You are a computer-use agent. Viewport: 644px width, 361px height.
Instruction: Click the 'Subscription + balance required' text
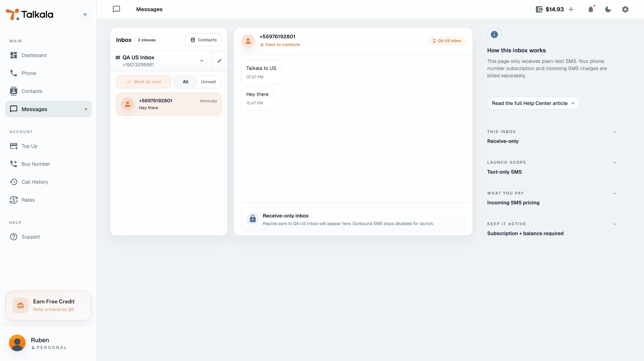tap(525, 234)
